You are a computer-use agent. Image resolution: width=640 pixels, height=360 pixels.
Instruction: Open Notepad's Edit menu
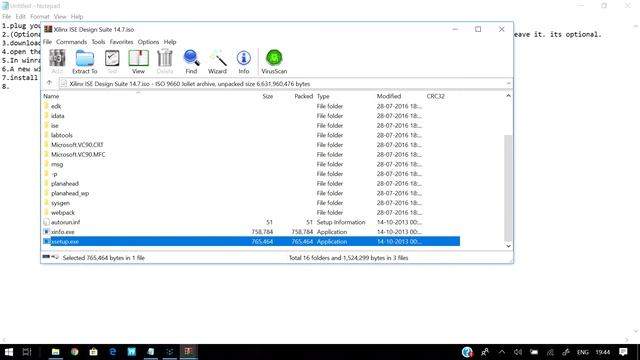click(x=20, y=17)
